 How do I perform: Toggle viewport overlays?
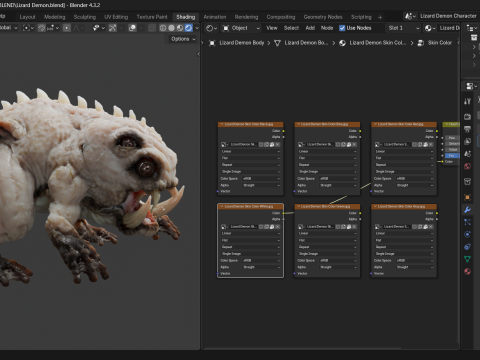(132, 28)
